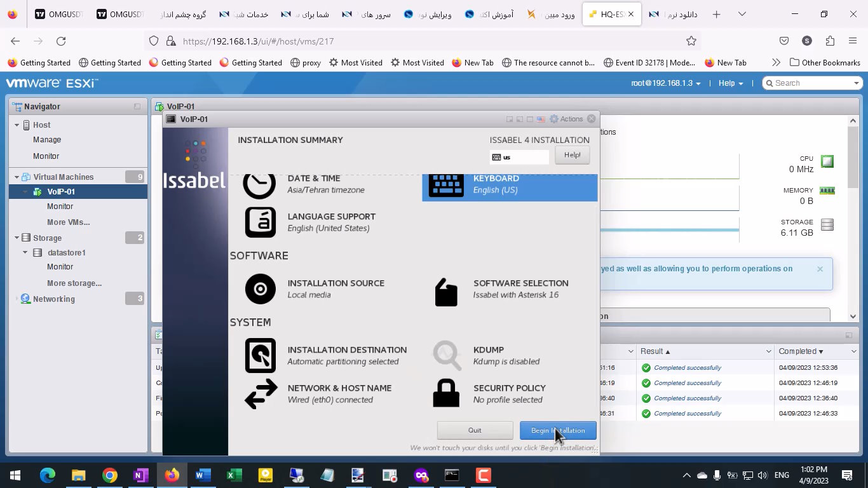The width and height of the screenshot is (868, 488).
Task: Open the Keyboard layout spoke icon
Action: click(x=446, y=185)
